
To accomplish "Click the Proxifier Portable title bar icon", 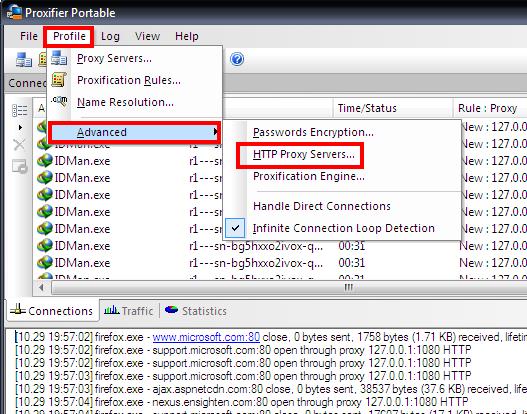I will coord(14,12).
